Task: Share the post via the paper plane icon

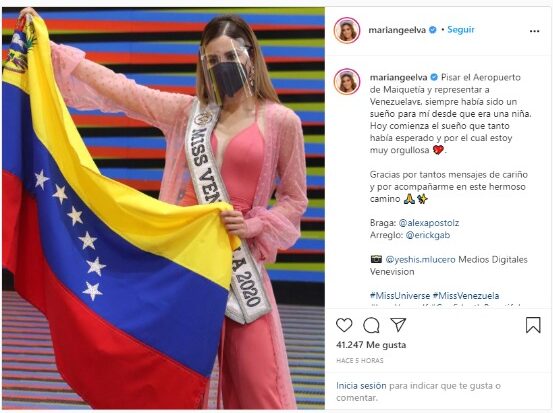Action: coord(399,324)
